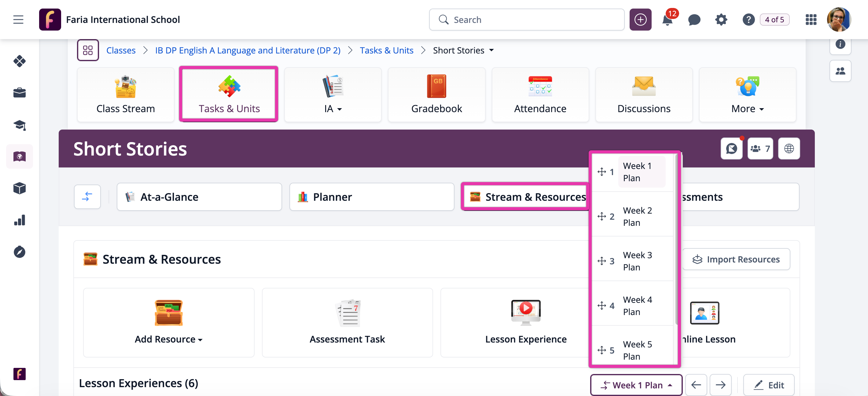Open the messages chat bubble icon

(x=694, y=20)
